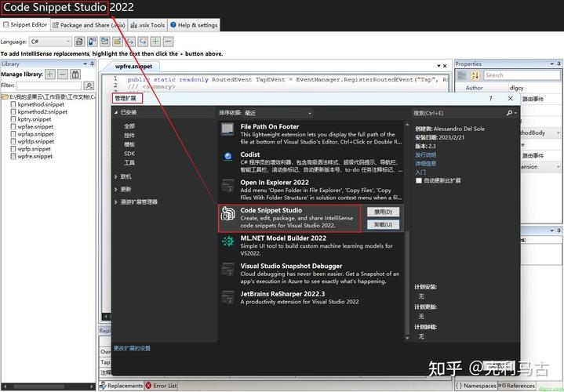Select the 模板 category
This screenshot has height=392, width=564.
pyautogui.click(x=129, y=144)
